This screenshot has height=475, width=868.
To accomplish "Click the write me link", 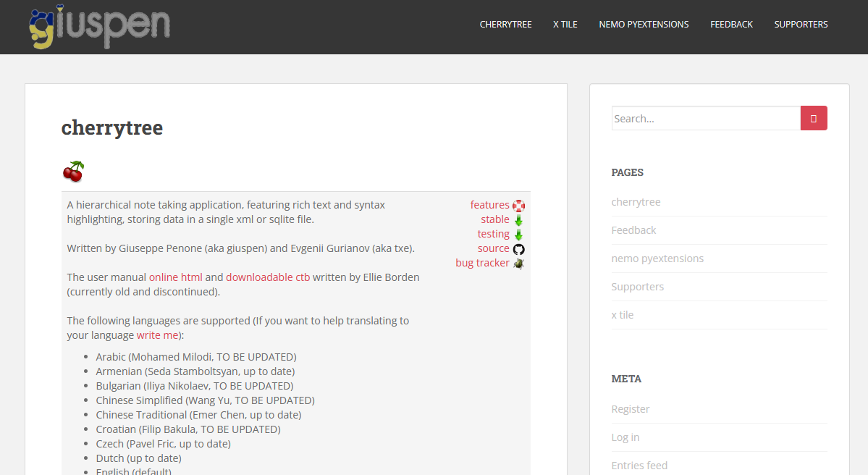I will tap(157, 335).
